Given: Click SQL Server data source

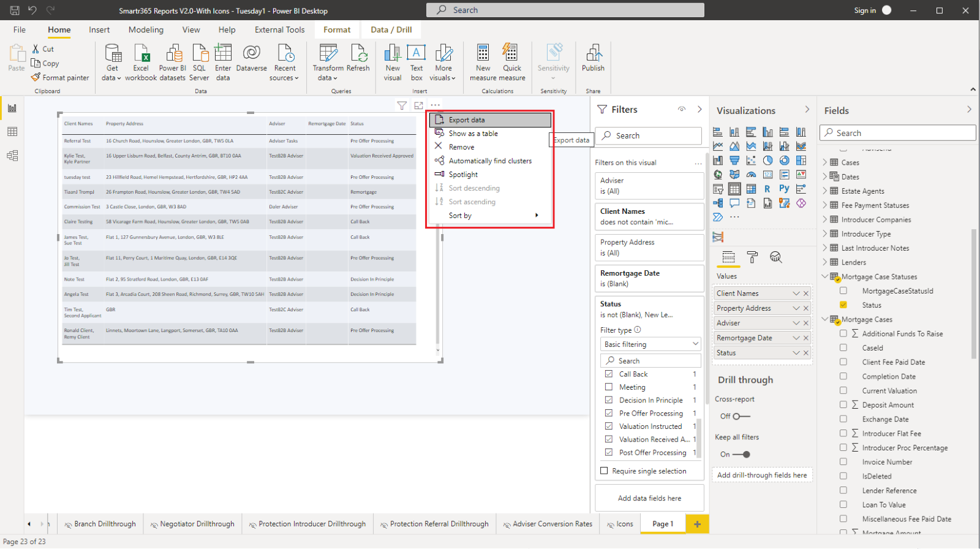Looking at the screenshot, I should 199,62.
